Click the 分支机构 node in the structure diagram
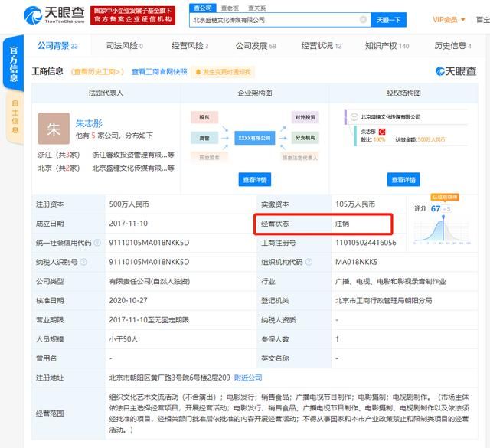Viewport: 490px width, 448px height. coord(305,138)
